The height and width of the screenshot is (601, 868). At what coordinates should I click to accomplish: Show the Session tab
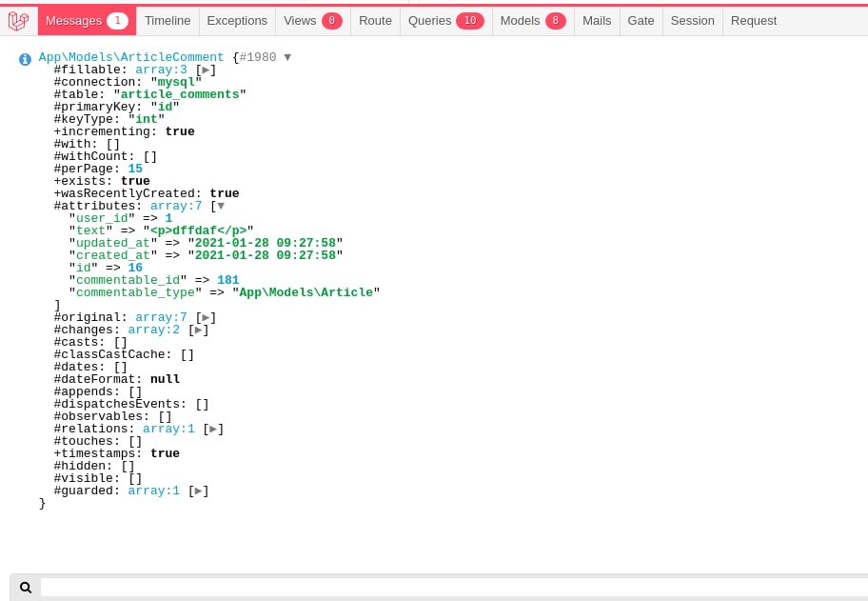[693, 21]
